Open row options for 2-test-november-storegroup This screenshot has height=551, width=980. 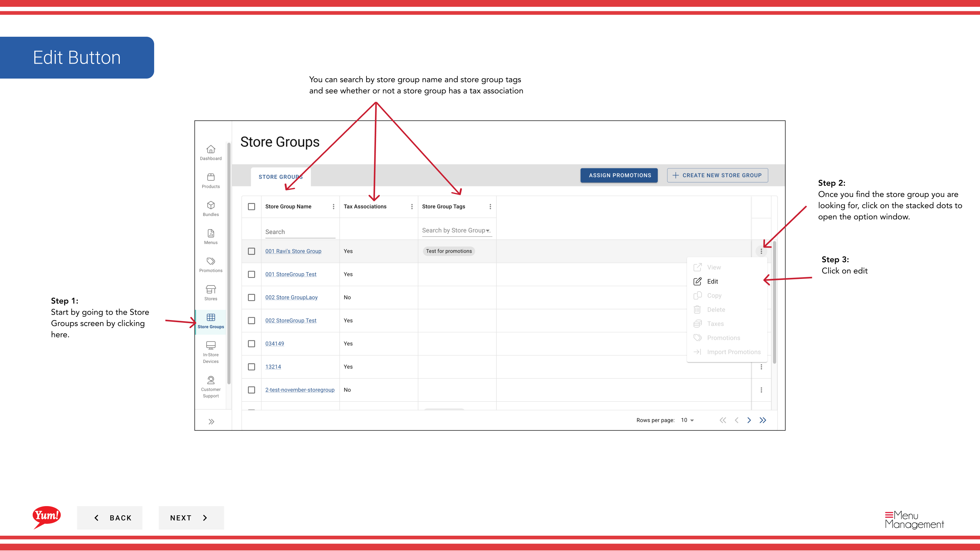[x=761, y=390]
